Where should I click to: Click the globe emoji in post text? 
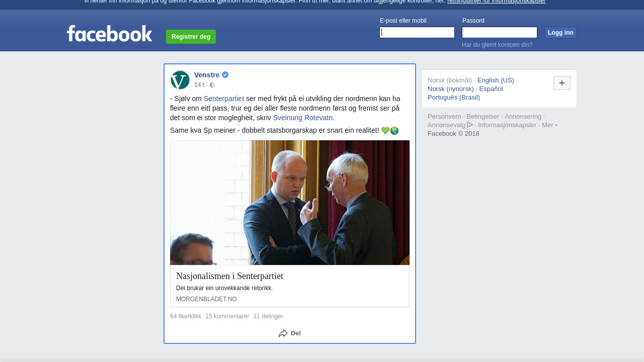394,131
